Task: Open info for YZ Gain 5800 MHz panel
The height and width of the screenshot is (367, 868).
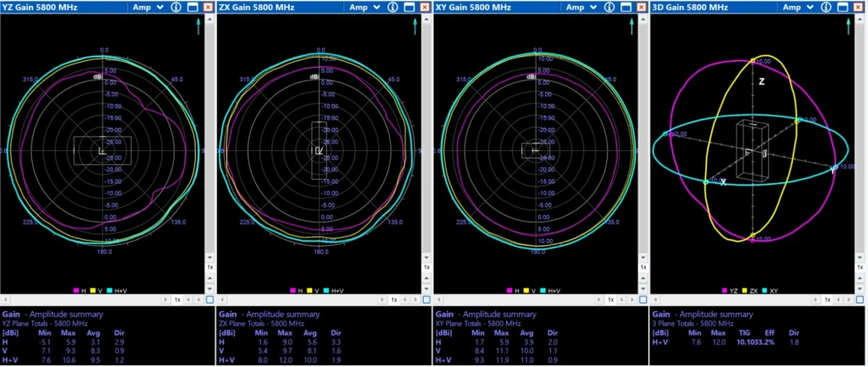Action: (176, 7)
